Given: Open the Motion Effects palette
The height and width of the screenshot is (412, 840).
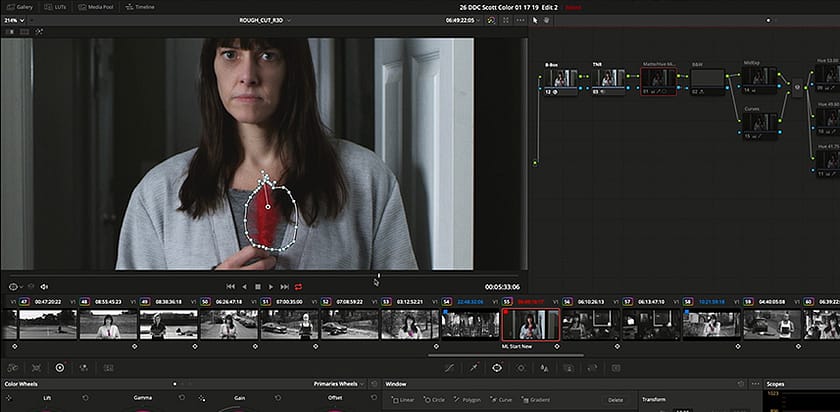Looking at the screenshot, I should [109, 368].
